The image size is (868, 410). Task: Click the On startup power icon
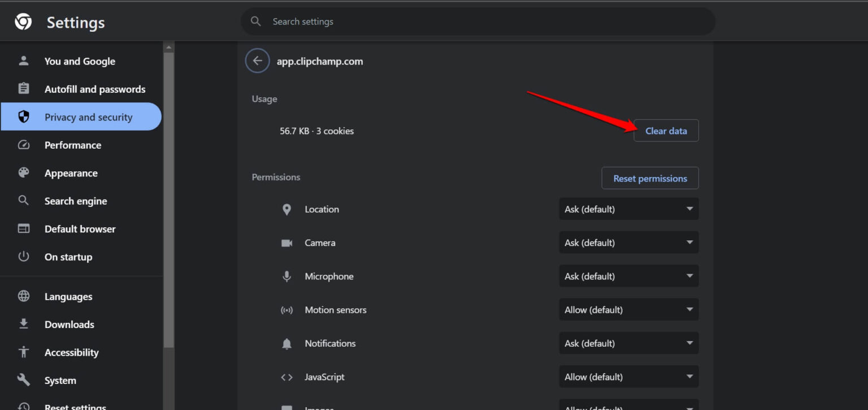point(23,257)
